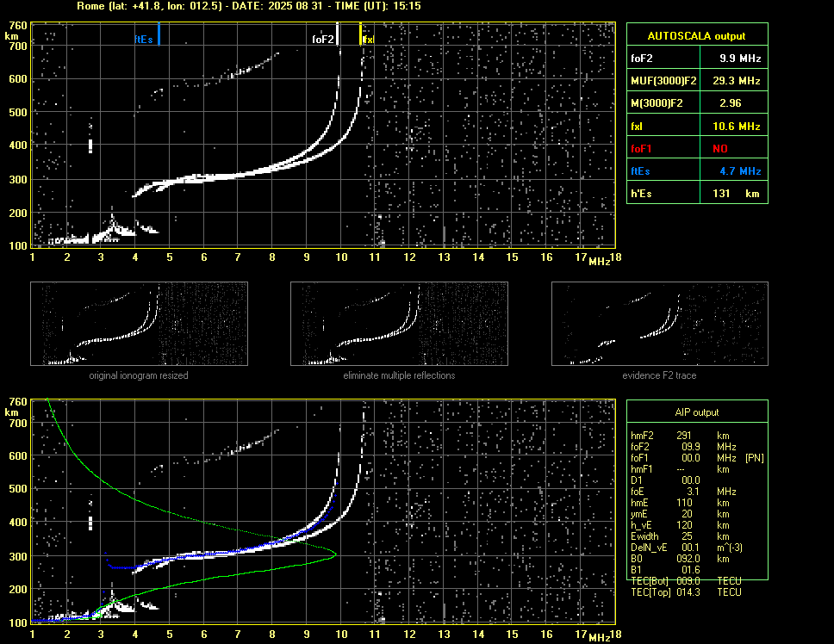Click the "h'Es" row label
Image resolution: width=834 pixels, height=644 pixels.
641,194
